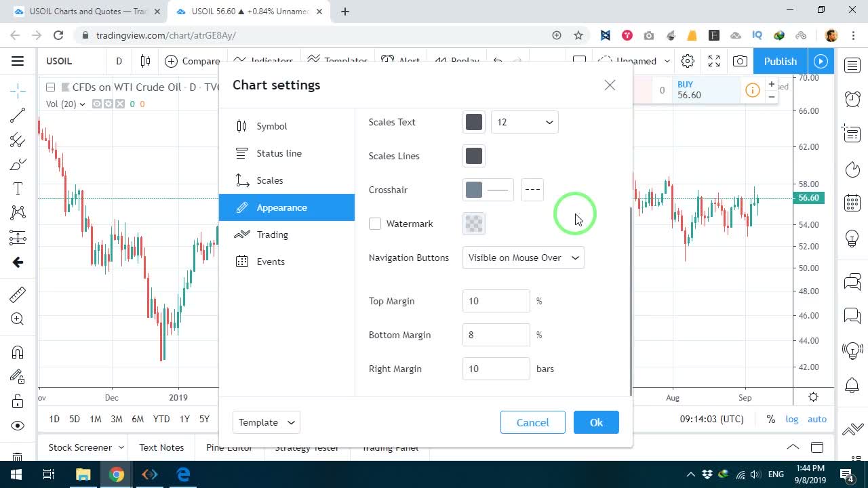Screen dimensions: 868x488
Task: Pick the Text annotation tool
Action: pyautogui.click(x=18, y=188)
